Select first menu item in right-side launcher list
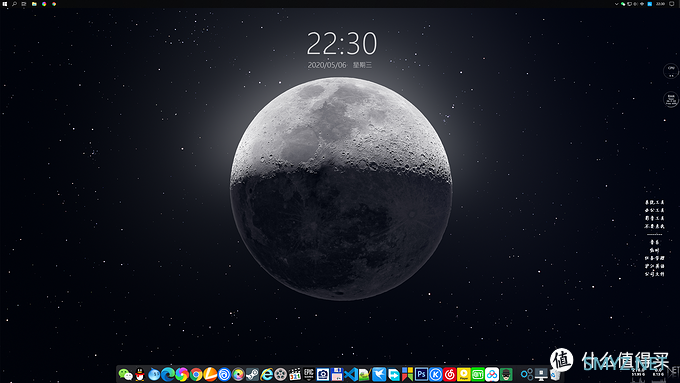Screen dimensions: 680x383 pos(654,203)
